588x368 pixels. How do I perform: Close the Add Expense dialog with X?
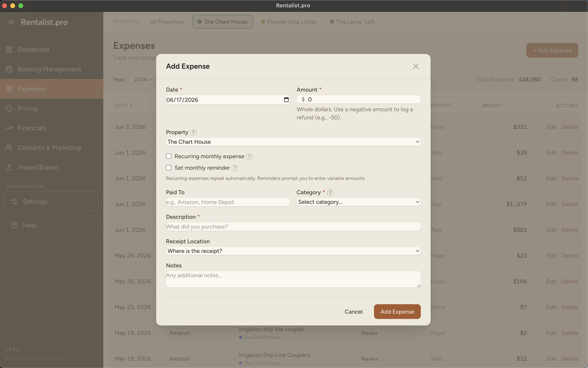point(416,66)
